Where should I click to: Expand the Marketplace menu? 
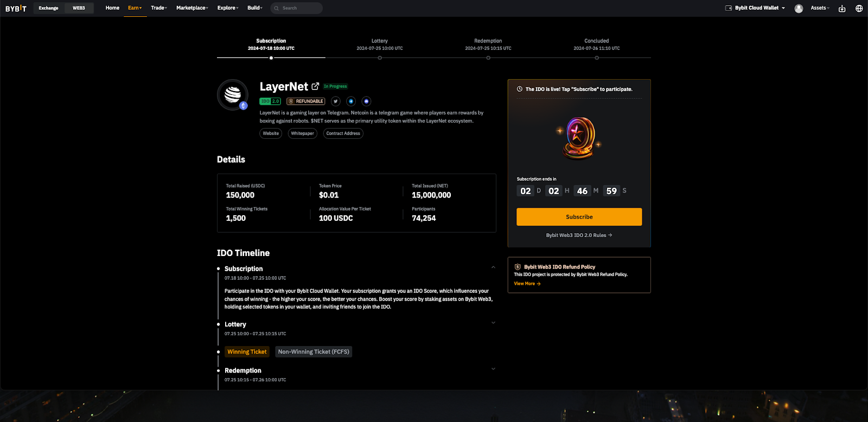coord(193,8)
